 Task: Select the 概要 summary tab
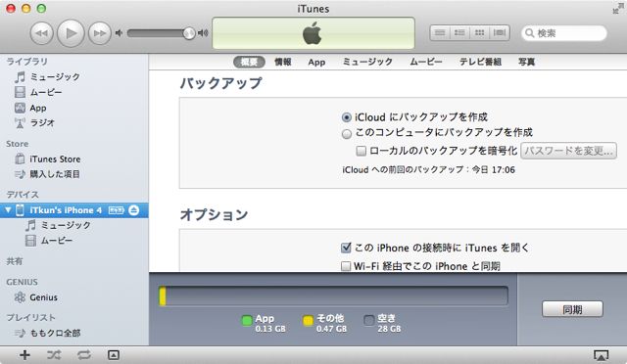click(x=249, y=62)
